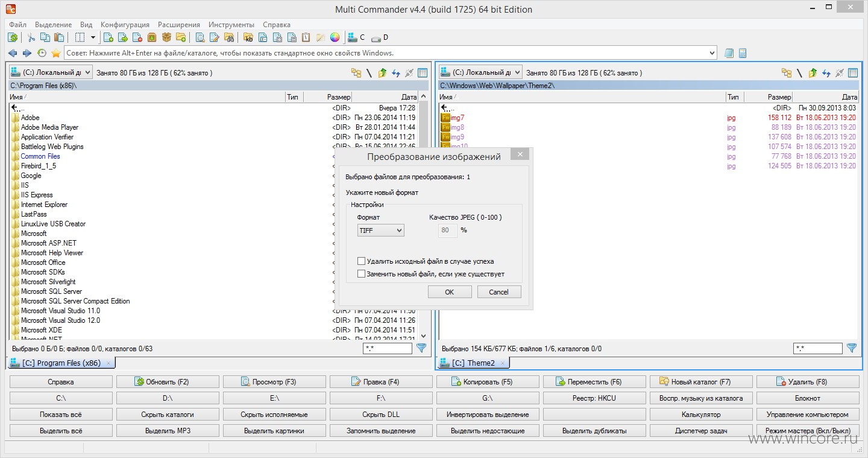This screenshot has width=868, height=458.
Task: Click the find files binoculars icon
Action: point(228,37)
